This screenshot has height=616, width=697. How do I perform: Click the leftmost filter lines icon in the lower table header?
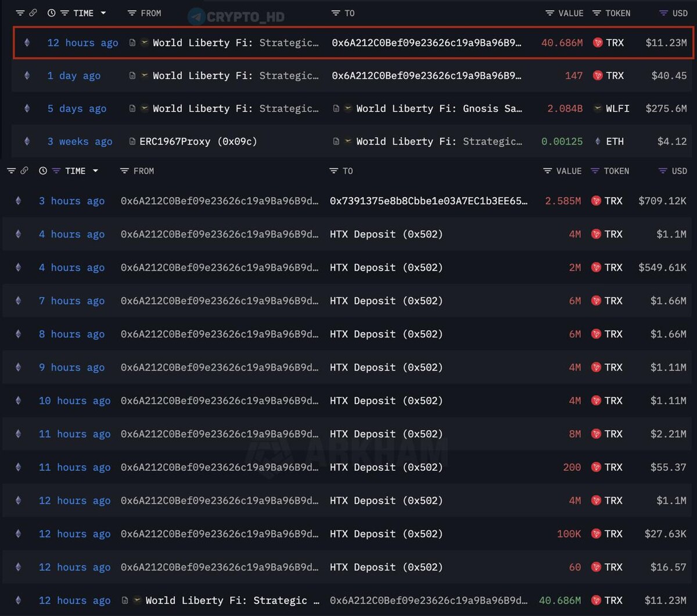(12, 171)
